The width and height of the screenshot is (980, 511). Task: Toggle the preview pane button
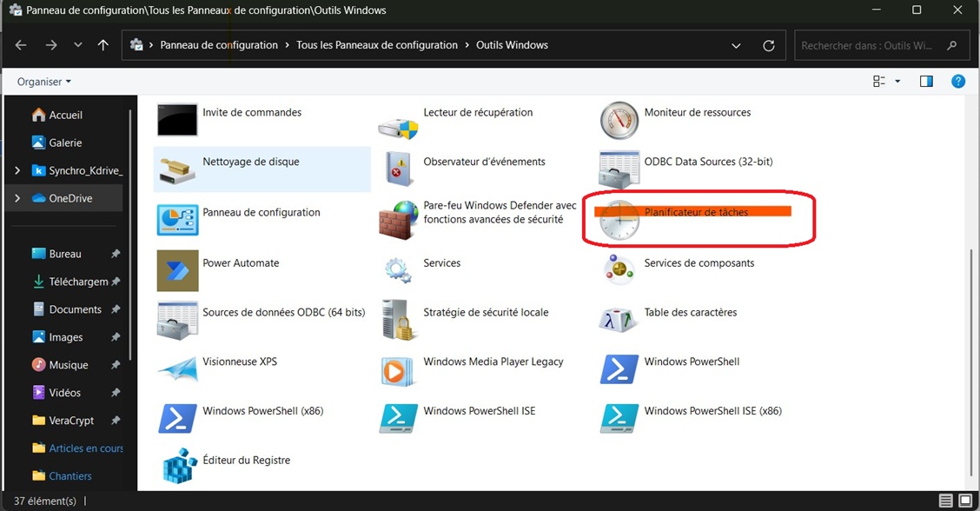click(926, 82)
